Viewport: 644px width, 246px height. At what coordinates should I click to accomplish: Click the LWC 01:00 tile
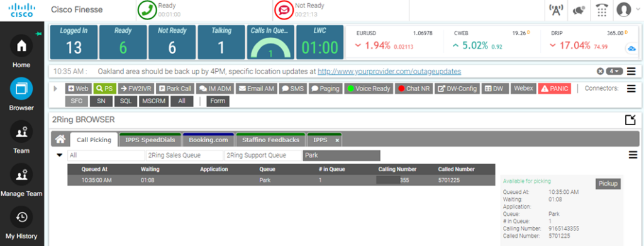[x=320, y=42]
